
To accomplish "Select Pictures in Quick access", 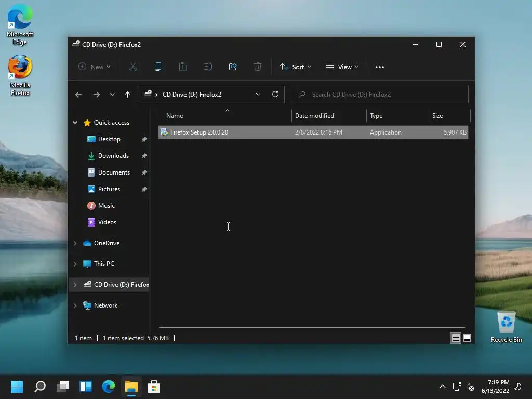I will pos(109,189).
